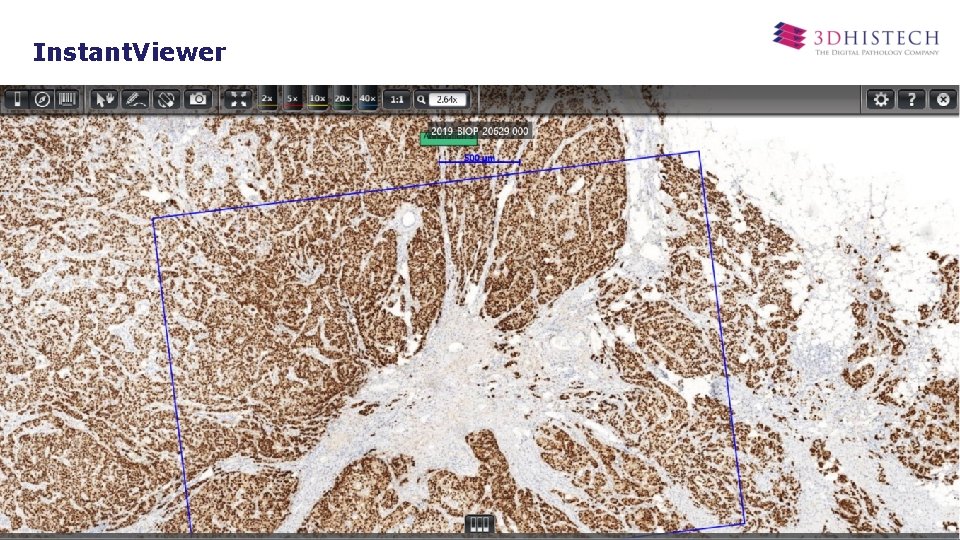Click the barcode icon in toolbar
Image resolution: width=960 pixels, height=540 pixels.
pos(67,99)
